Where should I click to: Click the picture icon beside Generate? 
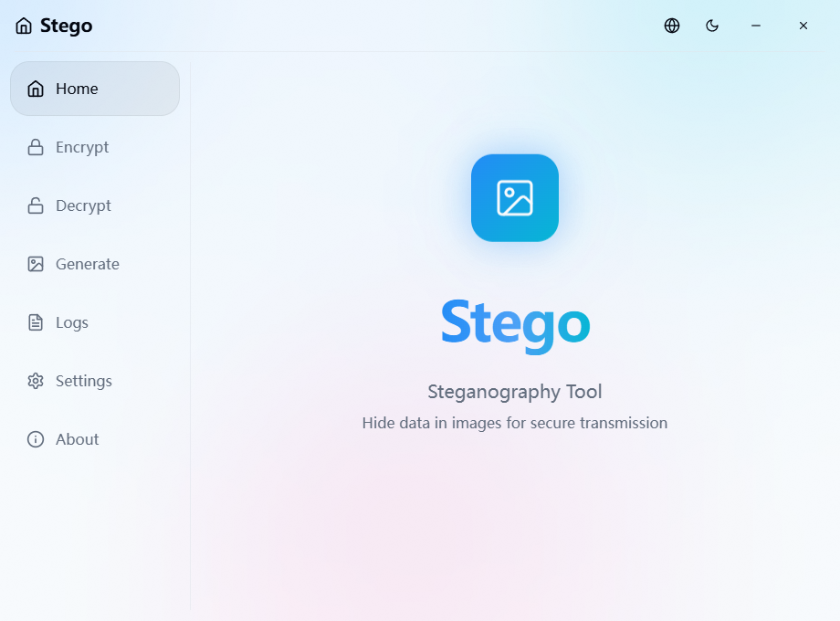point(36,264)
